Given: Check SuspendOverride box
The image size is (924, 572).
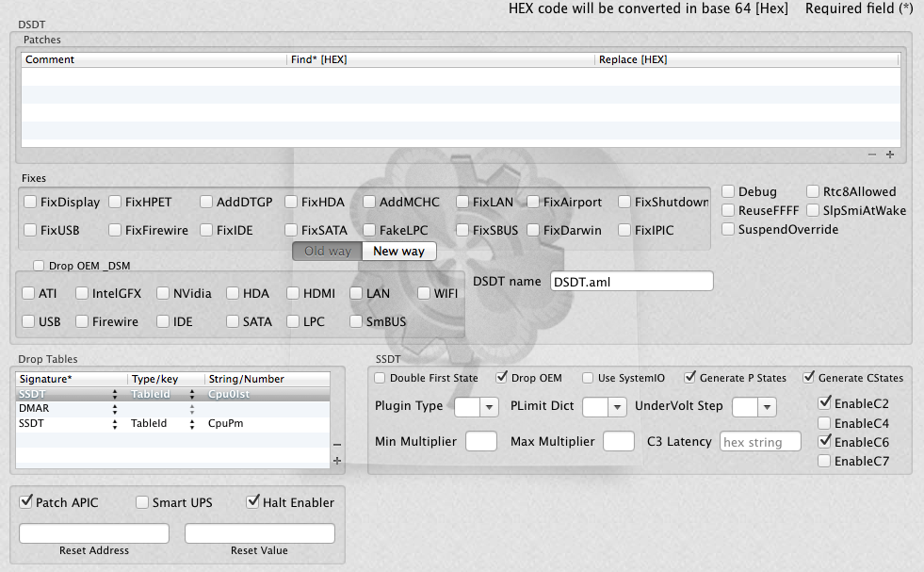Looking at the screenshot, I should [x=728, y=229].
